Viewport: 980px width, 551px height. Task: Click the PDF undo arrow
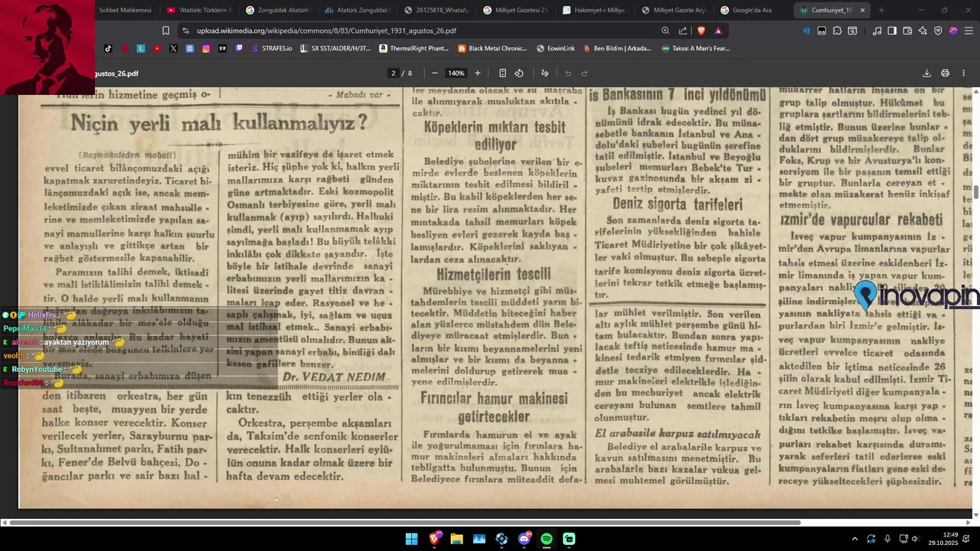[x=568, y=73]
